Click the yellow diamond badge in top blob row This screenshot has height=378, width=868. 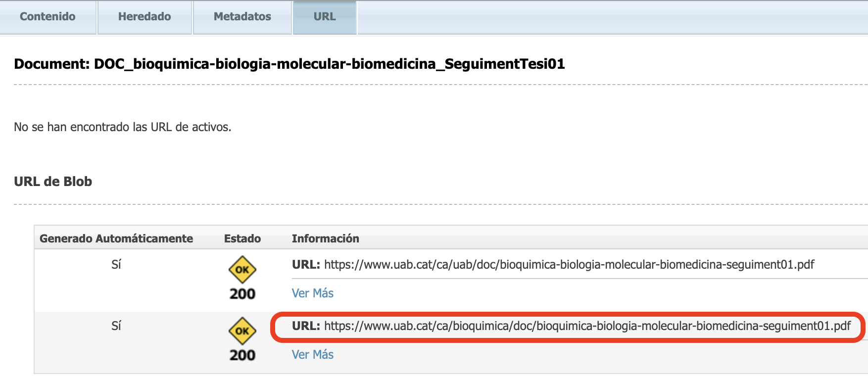[x=241, y=269]
